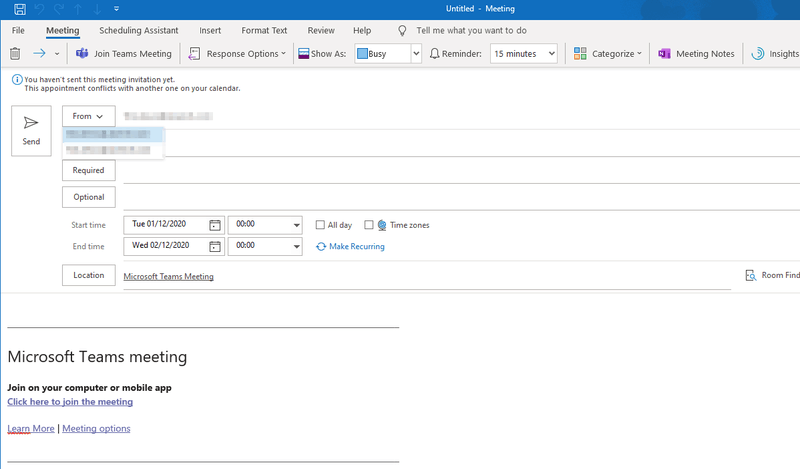Viewport: 800px width, 469px height.
Task: Click the Show As striped icon
Action: [304, 54]
